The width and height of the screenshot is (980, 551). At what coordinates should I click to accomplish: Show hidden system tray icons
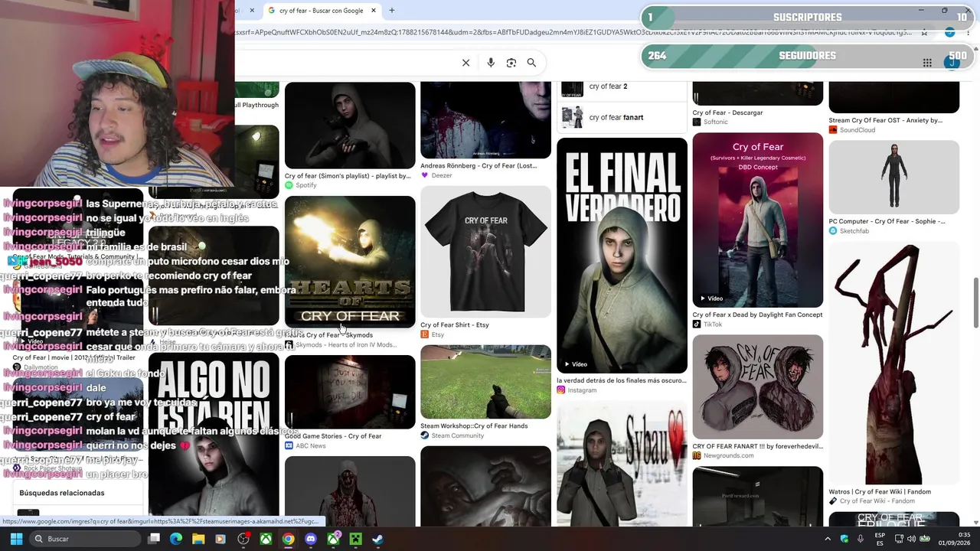point(828,539)
